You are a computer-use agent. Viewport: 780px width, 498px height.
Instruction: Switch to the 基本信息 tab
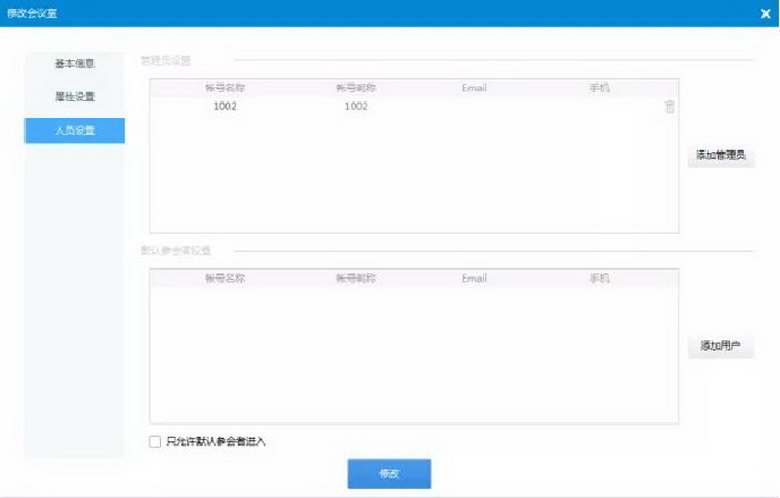(75, 64)
